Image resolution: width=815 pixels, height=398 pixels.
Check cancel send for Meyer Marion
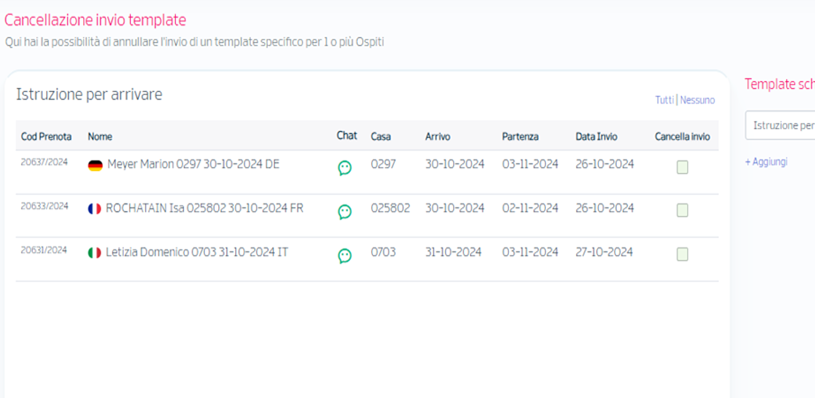tap(682, 167)
